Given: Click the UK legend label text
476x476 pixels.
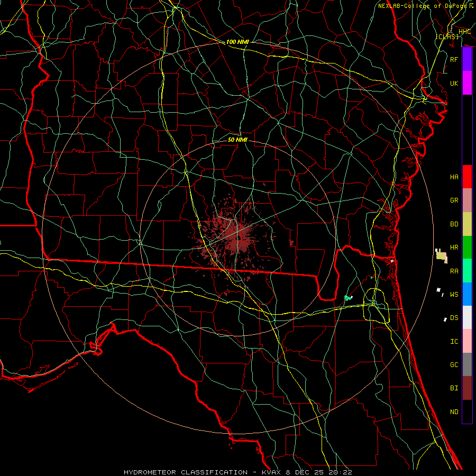Looking at the screenshot, I should (x=454, y=83).
